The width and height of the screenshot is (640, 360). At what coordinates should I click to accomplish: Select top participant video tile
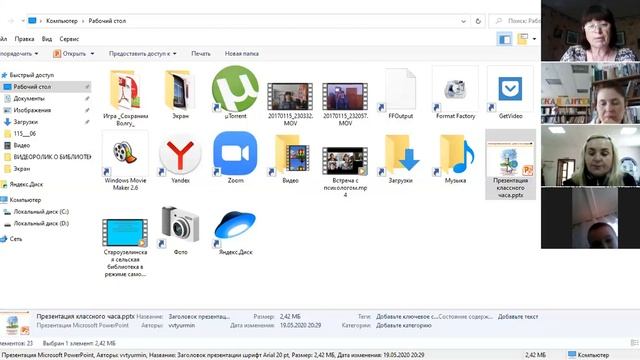[591, 31]
